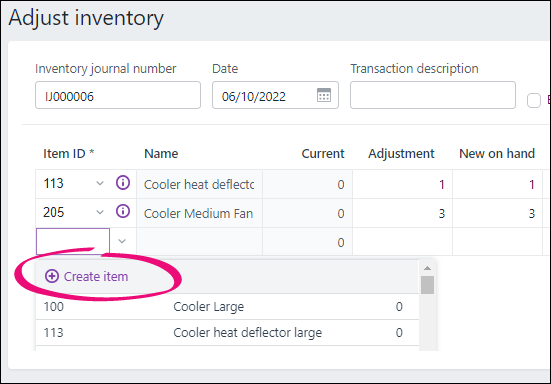Show info for item 113
This screenshot has height=384, width=551.
pyautogui.click(x=123, y=183)
